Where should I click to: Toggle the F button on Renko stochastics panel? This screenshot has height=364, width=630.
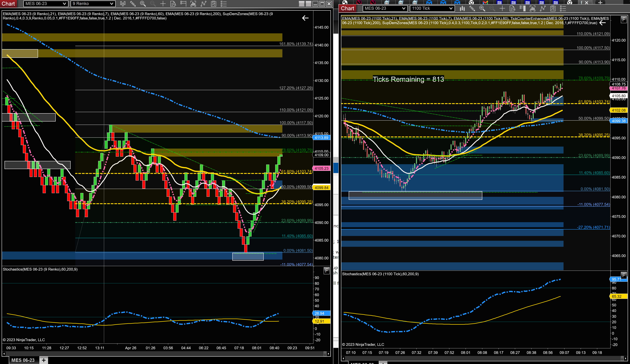327,271
